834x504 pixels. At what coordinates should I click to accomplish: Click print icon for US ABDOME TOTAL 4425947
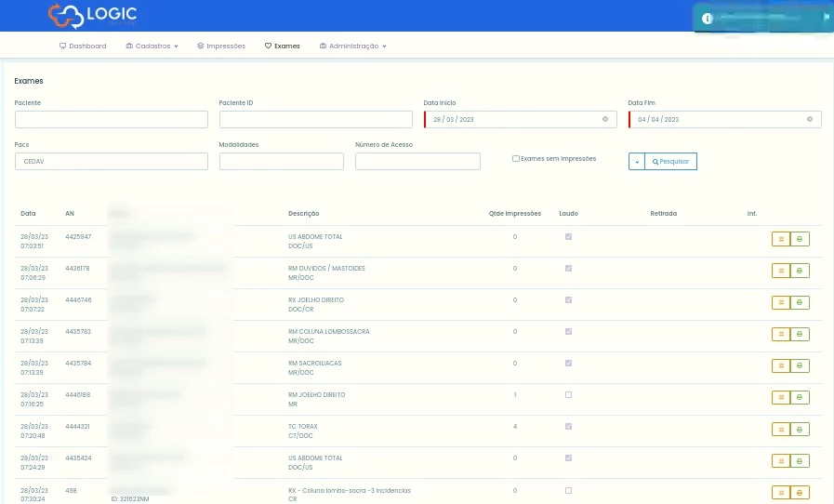pyautogui.click(x=800, y=239)
